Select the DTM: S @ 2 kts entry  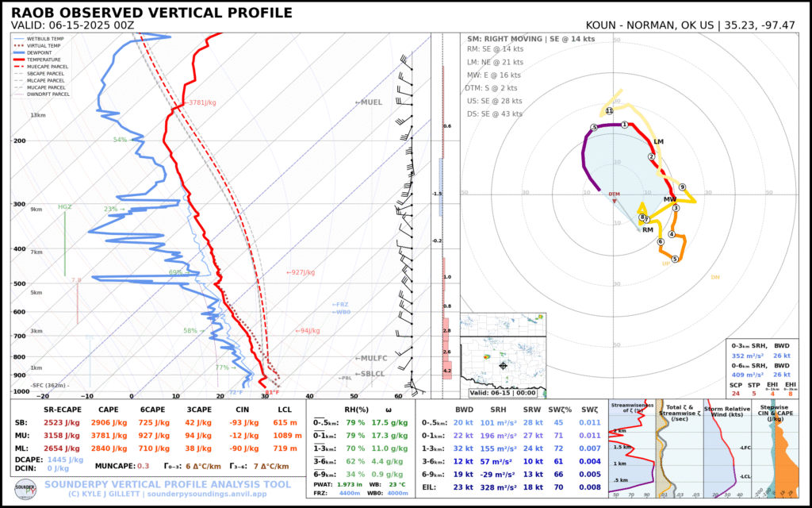point(493,87)
